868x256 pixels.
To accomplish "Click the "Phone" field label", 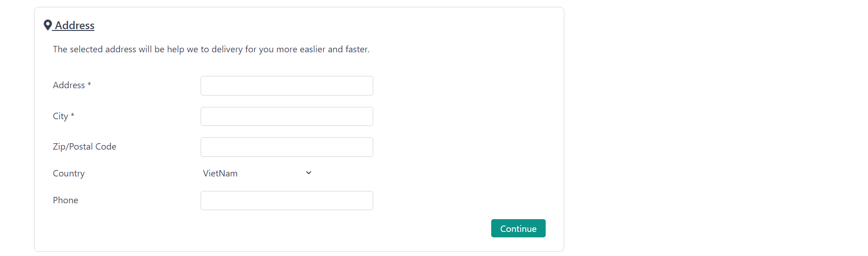I will [65, 200].
